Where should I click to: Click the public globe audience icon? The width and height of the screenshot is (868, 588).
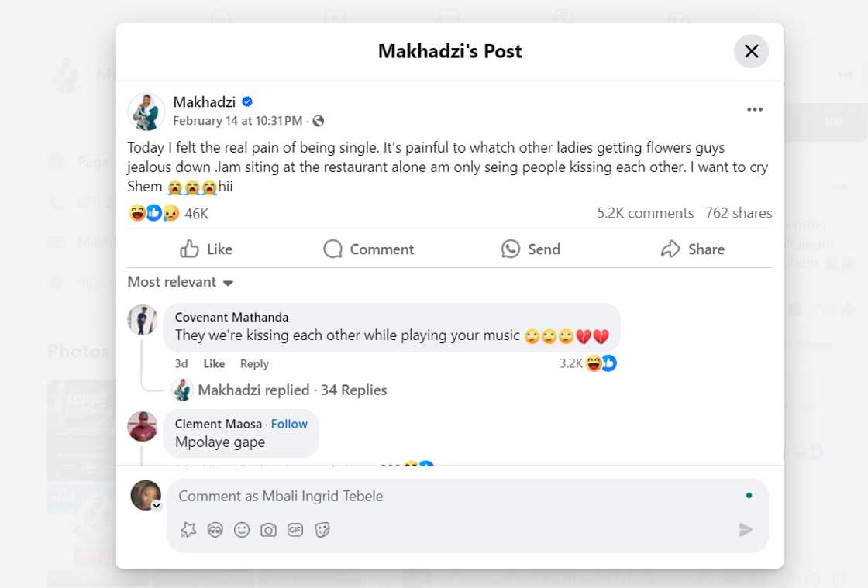tap(319, 121)
